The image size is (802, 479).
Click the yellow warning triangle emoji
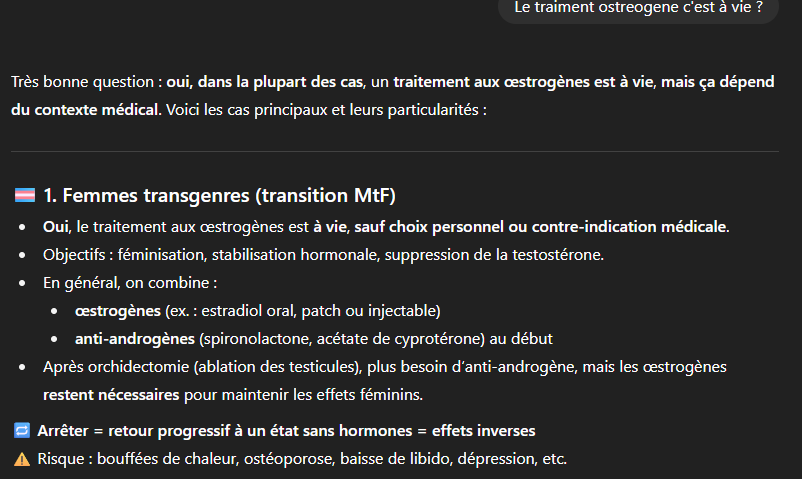(22, 459)
